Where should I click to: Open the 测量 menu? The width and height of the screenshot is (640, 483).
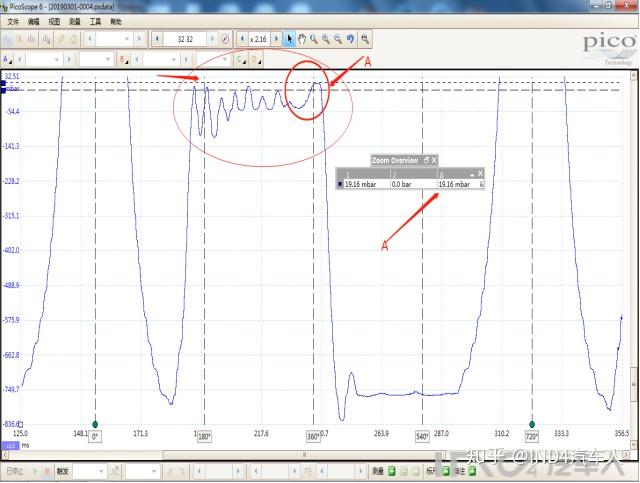point(75,22)
